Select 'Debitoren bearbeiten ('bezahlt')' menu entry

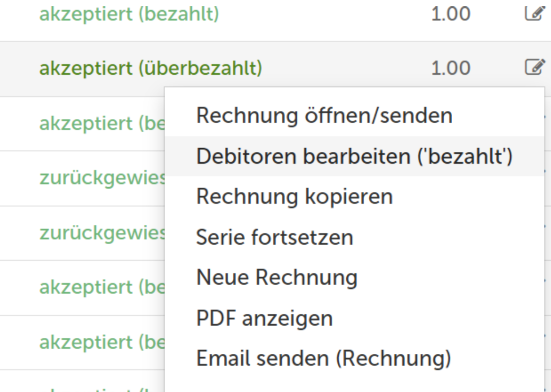(354, 156)
